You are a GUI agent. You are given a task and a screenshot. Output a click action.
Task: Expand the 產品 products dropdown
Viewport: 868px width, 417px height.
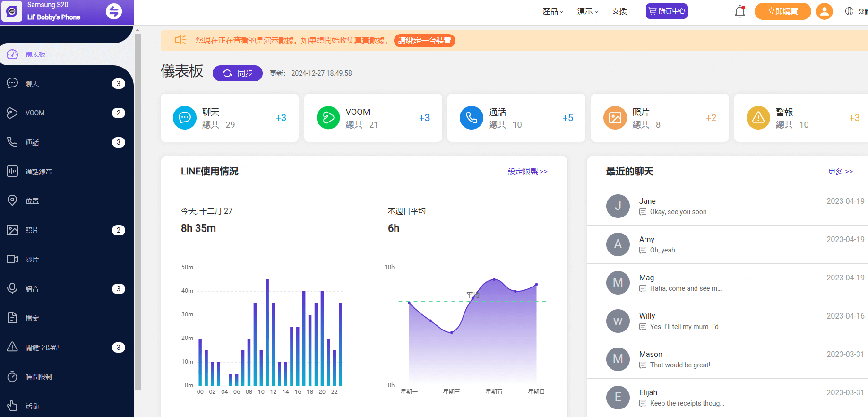(x=553, y=11)
